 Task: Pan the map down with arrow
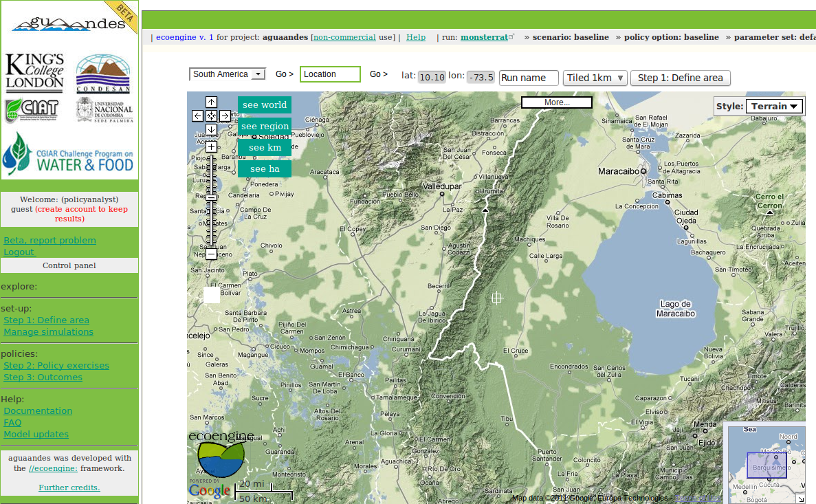pos(211,129)
